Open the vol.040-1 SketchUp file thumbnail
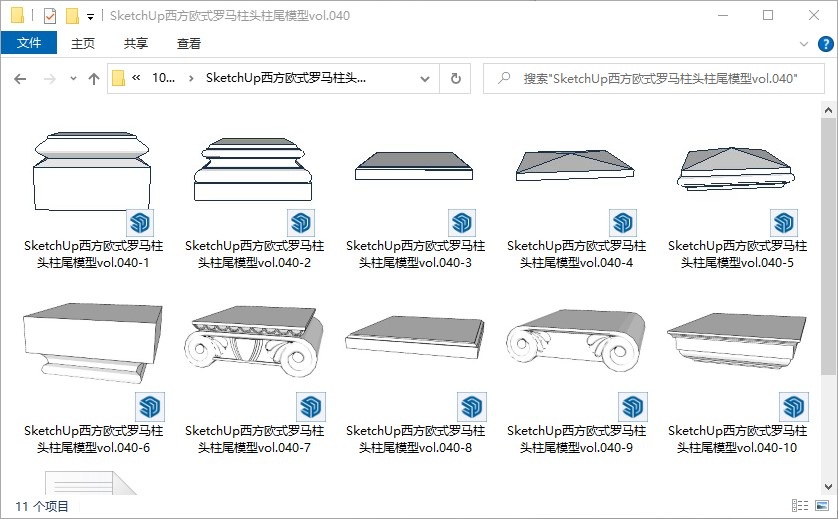 click(92, 171)
